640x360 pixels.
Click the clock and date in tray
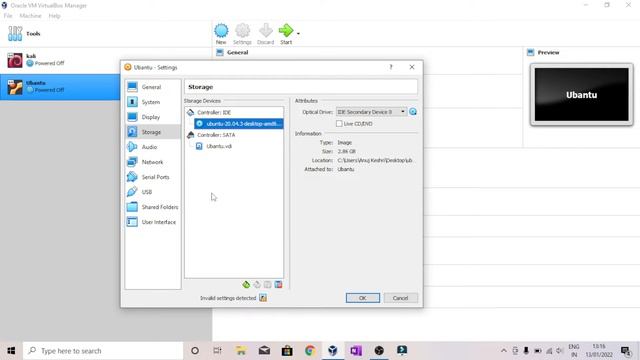coord(599,351)
